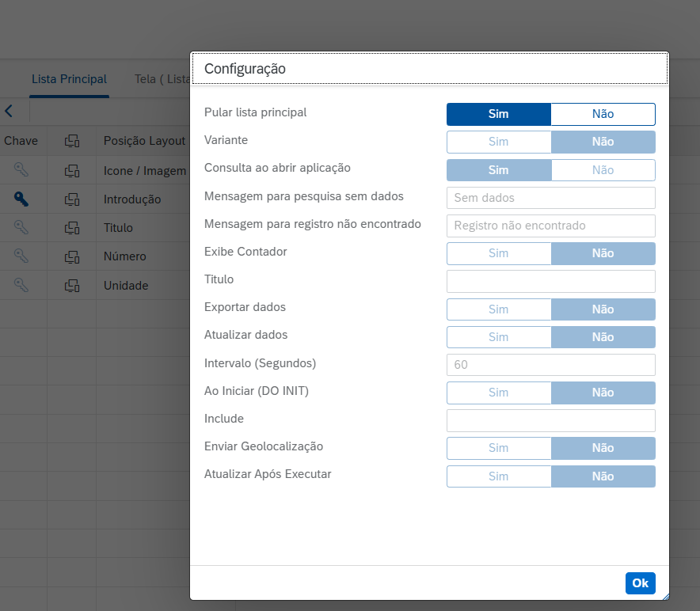Select the Número row text

(125, 256)
